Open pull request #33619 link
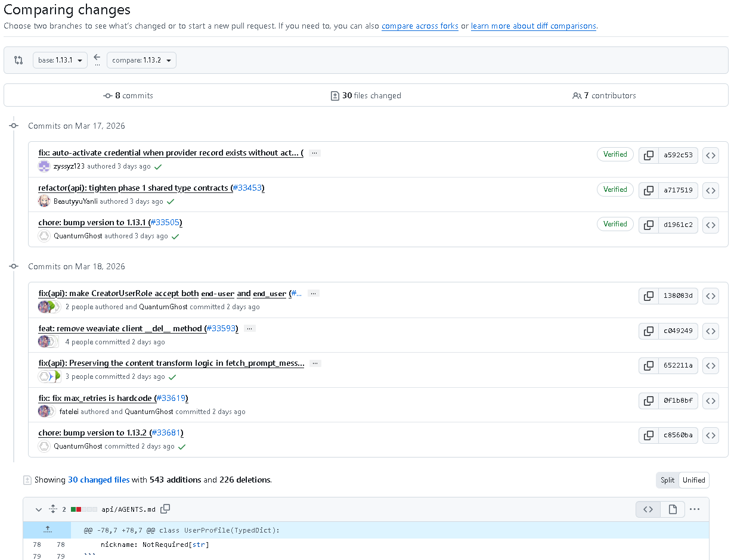The image size is (731, 560). 172,398
